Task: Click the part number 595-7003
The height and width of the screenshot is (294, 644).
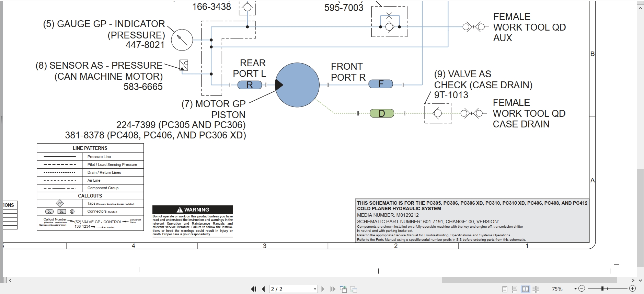Action: (x=344, y=8)
